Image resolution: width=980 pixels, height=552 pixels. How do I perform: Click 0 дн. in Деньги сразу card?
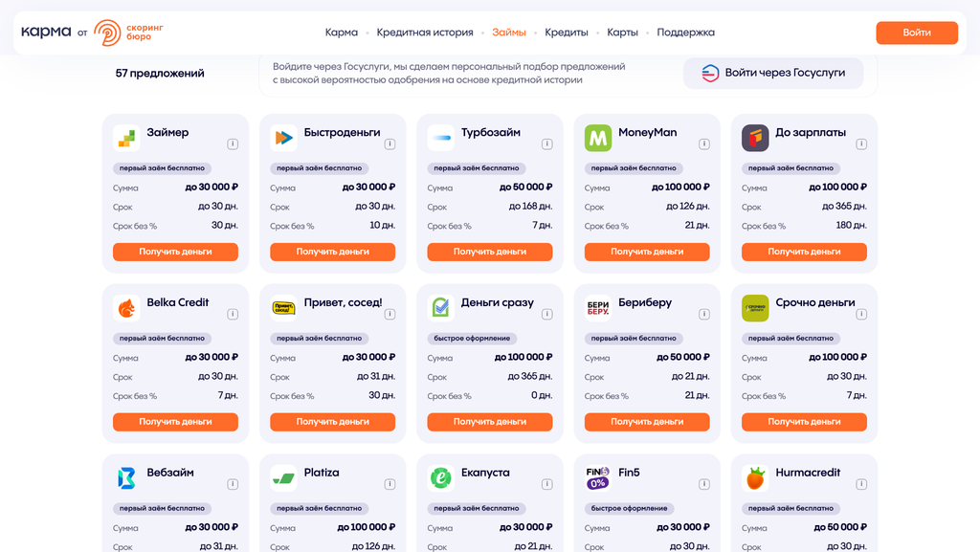click(x=542, y=395)
